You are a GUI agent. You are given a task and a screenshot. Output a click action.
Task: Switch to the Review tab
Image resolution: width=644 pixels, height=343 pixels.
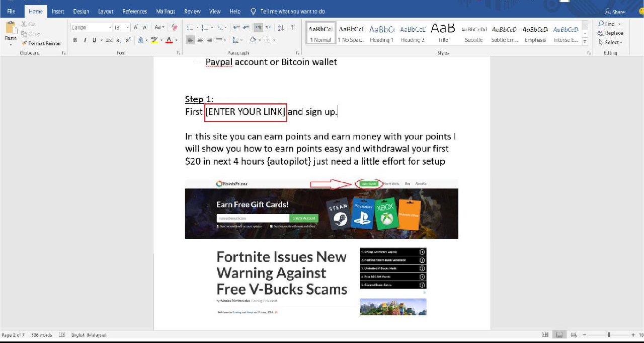[x=192, y=11]
